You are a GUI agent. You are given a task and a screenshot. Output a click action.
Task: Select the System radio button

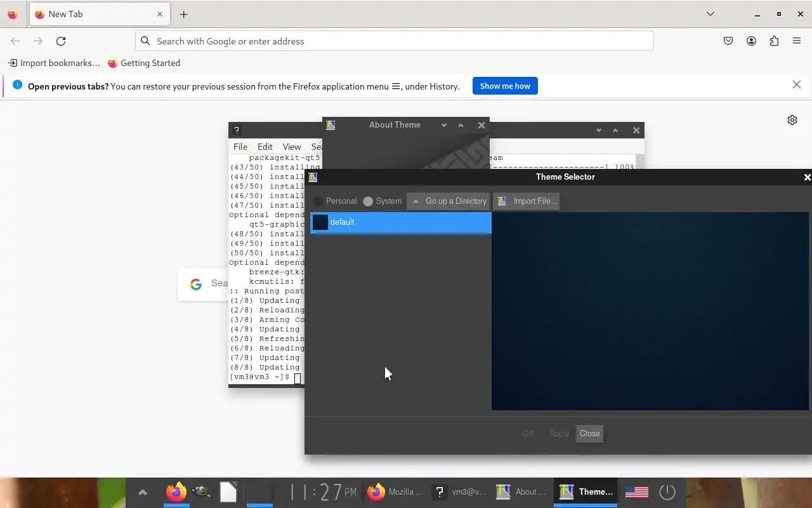[383, 201]
